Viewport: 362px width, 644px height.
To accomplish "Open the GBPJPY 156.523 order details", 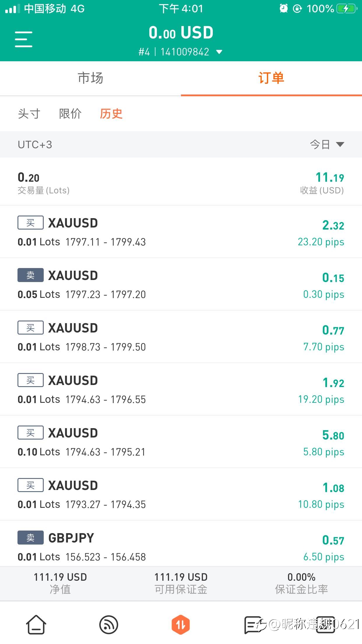I will click(181, 544).
